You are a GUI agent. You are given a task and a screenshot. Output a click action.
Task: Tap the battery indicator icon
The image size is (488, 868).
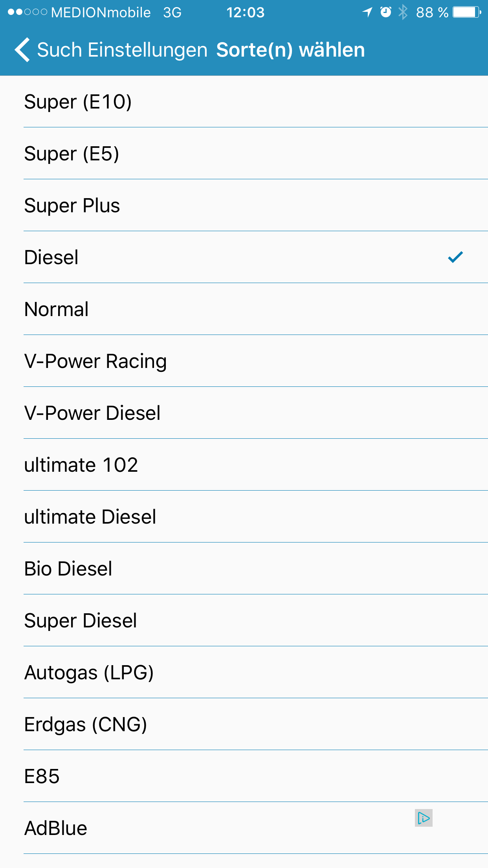click(x=467, y=12)
